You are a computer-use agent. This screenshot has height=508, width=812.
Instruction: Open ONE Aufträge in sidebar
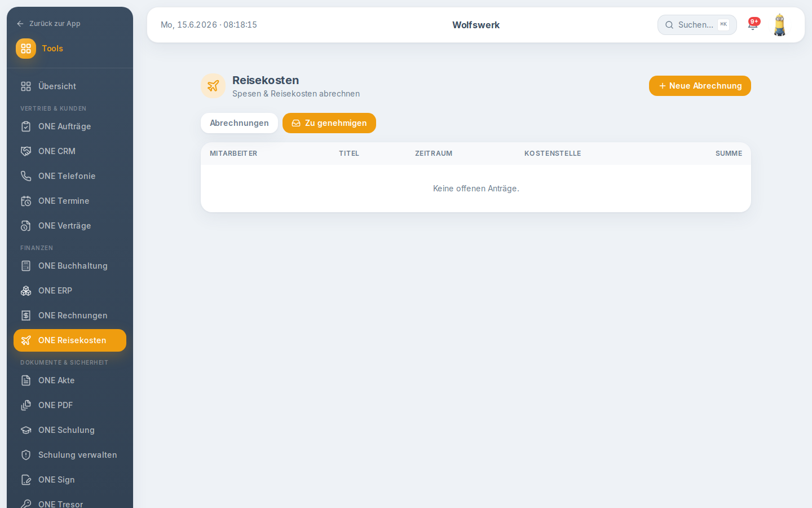click(x=70, y=126)
